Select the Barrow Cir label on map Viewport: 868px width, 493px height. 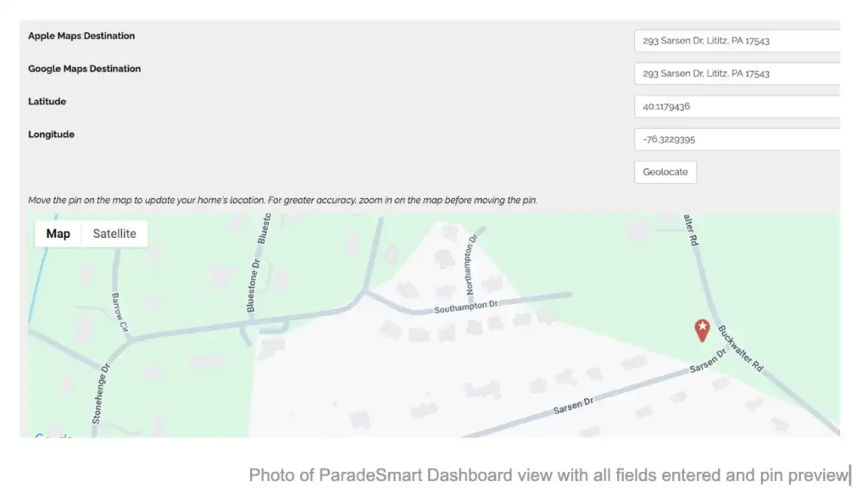119,313
